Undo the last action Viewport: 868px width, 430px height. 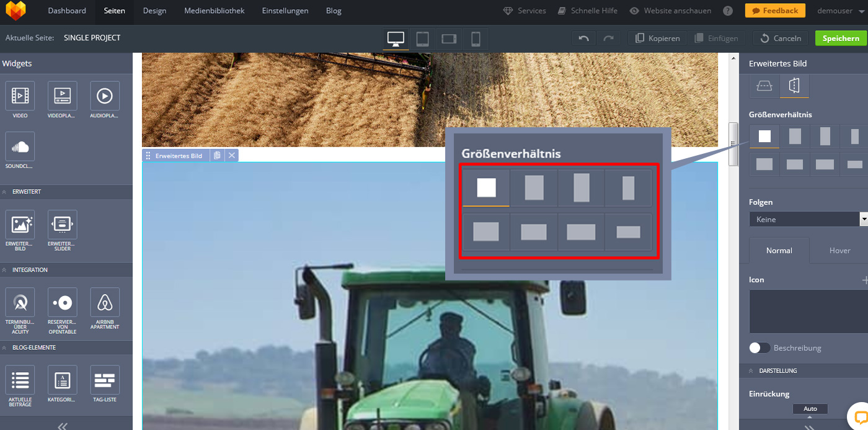tap(583, 38)
